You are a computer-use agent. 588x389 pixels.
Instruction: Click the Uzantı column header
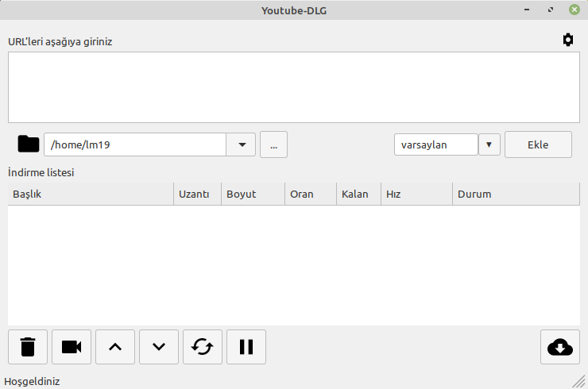(x=198, y=194)
